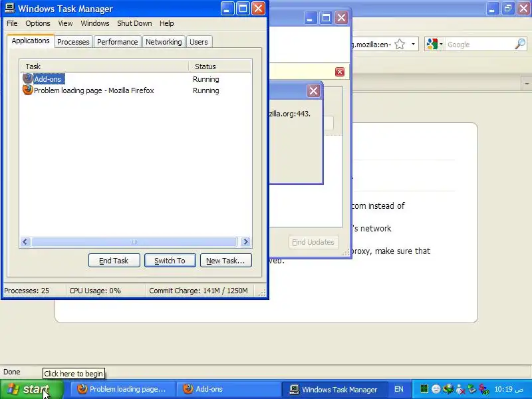532x399 pixels.
Task: Click the Find Updates button in Add-ons window
Action: 313,242
